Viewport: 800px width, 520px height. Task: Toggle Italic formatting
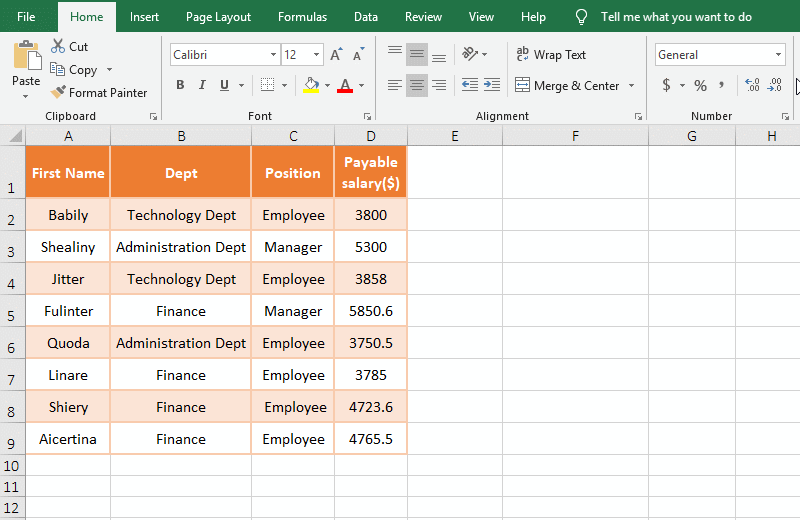[x=202, y=86]
